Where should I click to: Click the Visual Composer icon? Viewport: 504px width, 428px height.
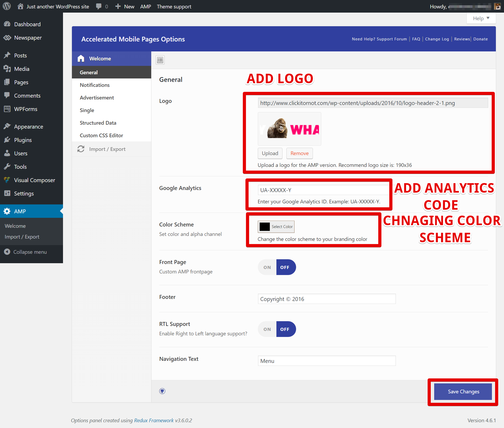[x=7, y=180]
